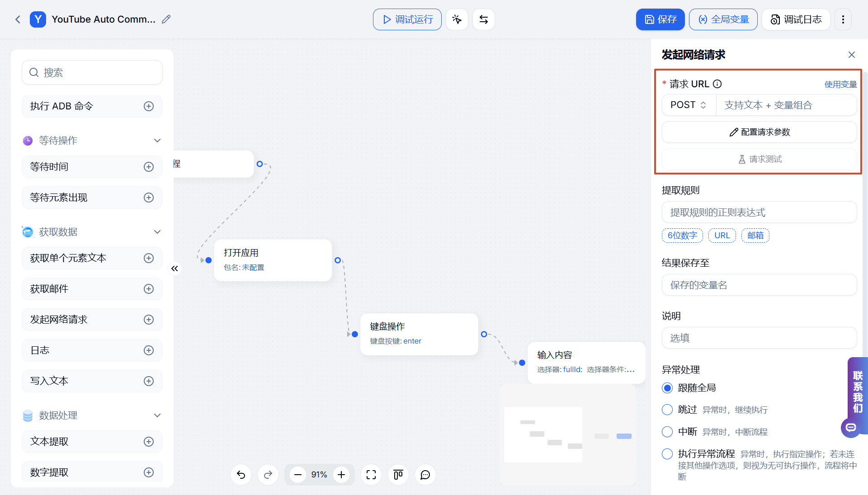The width and height of the screenshot is (868, 495).
Task: Redo canvas action
Action: pos(268,475)
